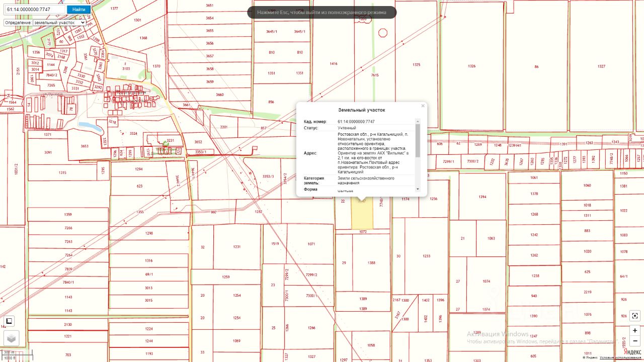Click parcel number 3091
The height and width of the screenshot is (362, 644).
[x=48, y=152]
